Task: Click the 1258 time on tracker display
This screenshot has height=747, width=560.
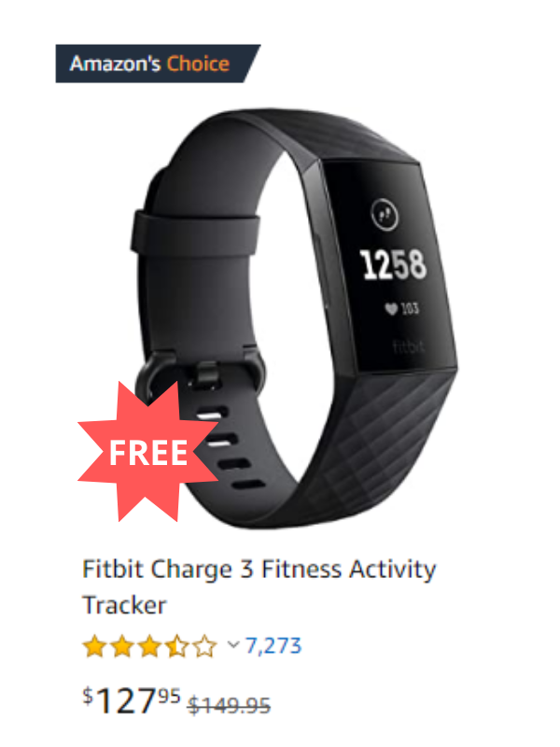Action: pyautogui.click(x=393, y=264)
